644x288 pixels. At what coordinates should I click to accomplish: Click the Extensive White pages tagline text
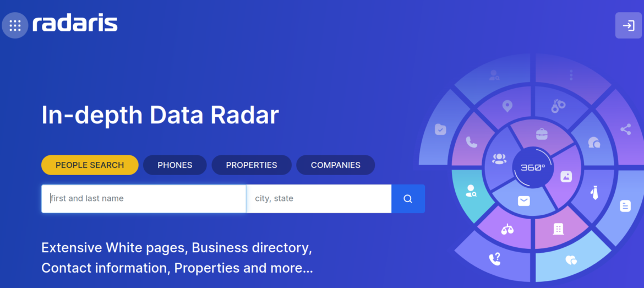pyautogui.click(x=177, y=258)
